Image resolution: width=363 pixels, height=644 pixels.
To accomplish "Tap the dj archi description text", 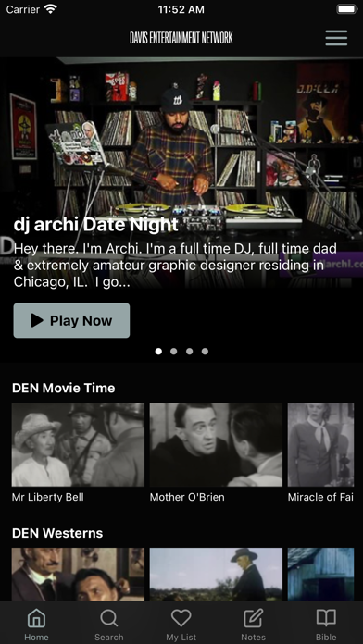I will (x=176, y=266).
